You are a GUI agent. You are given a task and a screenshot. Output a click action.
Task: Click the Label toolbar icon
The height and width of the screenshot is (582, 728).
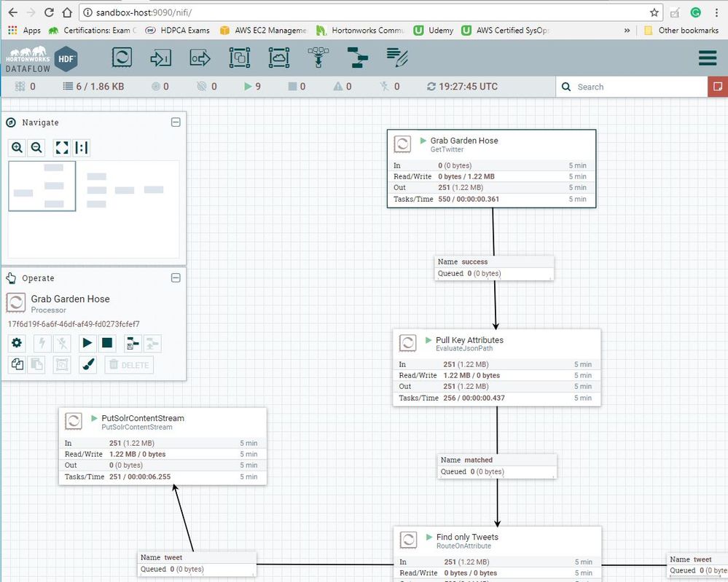(397, 58)
